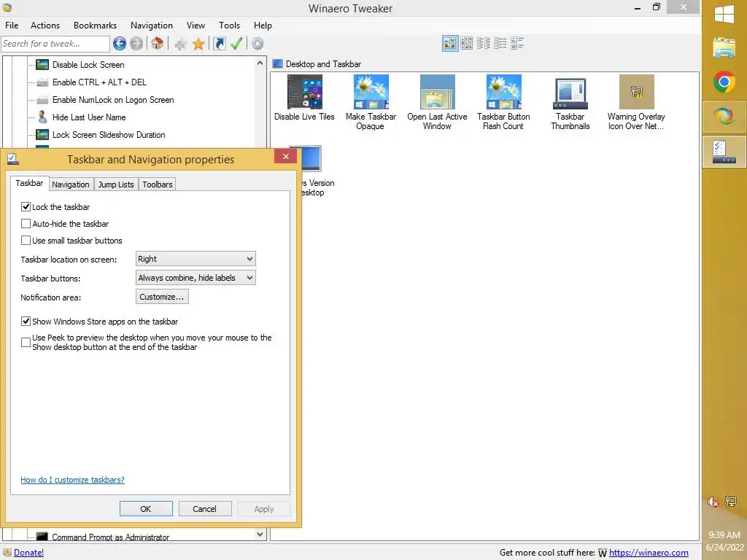Open How do I customize taskbars link
Screen dimensions: 747x560
(x=72, y=480)
